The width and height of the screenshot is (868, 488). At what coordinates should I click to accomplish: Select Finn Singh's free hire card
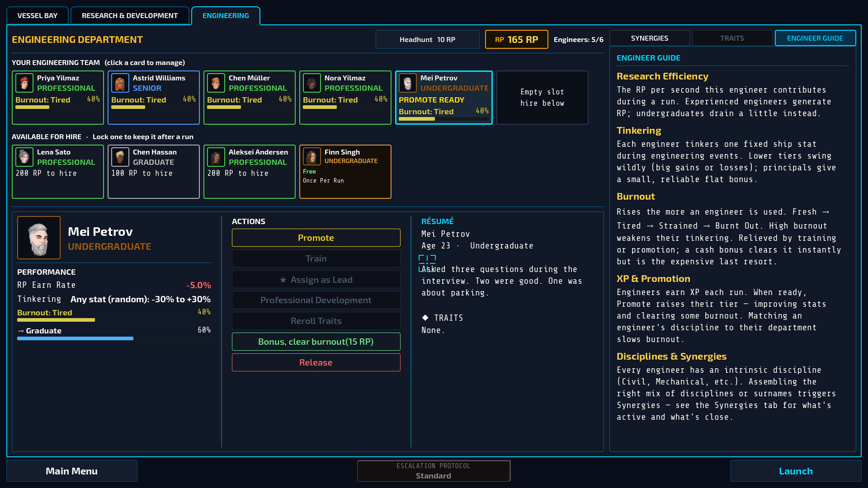click(x=345, y=172)
